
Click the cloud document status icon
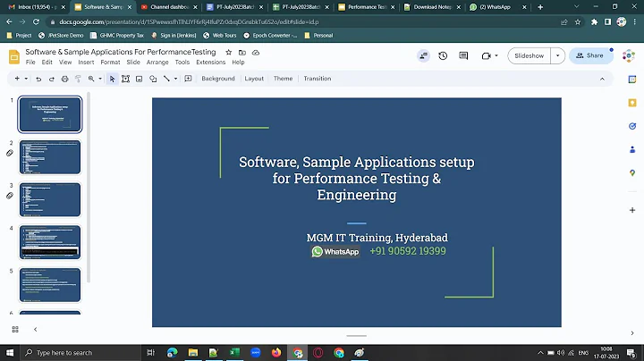pyautogui.click(x=256, y=53)
